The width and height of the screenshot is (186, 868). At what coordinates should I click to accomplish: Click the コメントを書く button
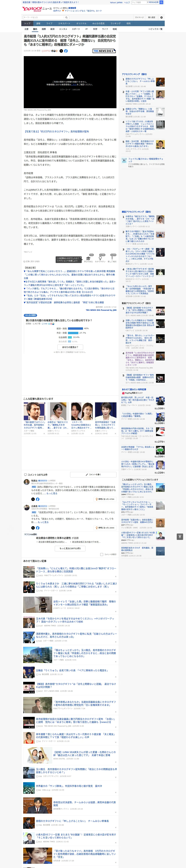[x=93, y=475]
